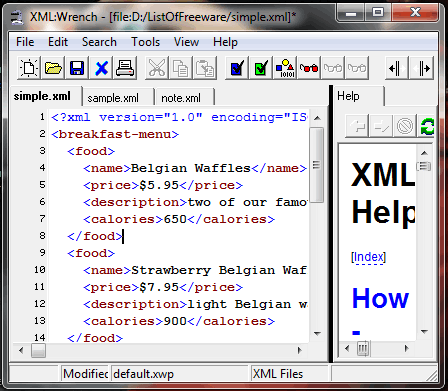This screenshot has height=391, width=448.
Task: Switch to the note.xml tab
Action: [185, 98]
